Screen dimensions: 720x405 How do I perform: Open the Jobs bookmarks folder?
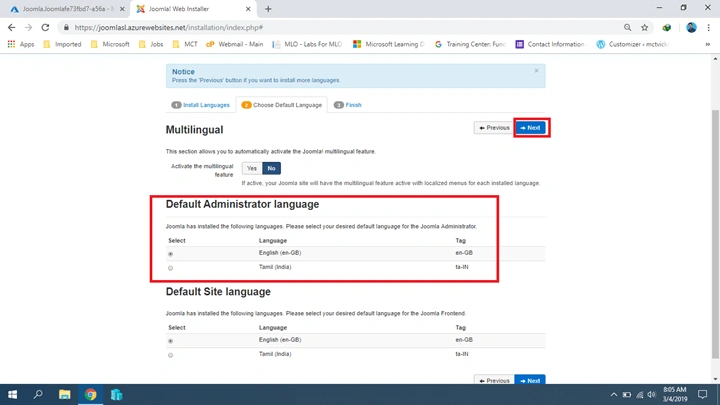pyautogui.click(x=151, y=44)
